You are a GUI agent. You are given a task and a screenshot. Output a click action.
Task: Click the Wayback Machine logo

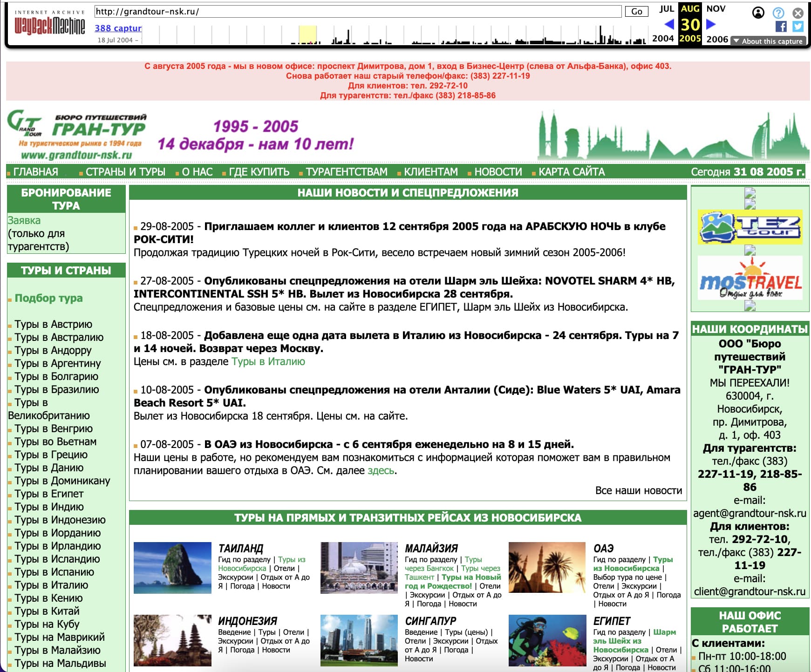click(49, 23)
